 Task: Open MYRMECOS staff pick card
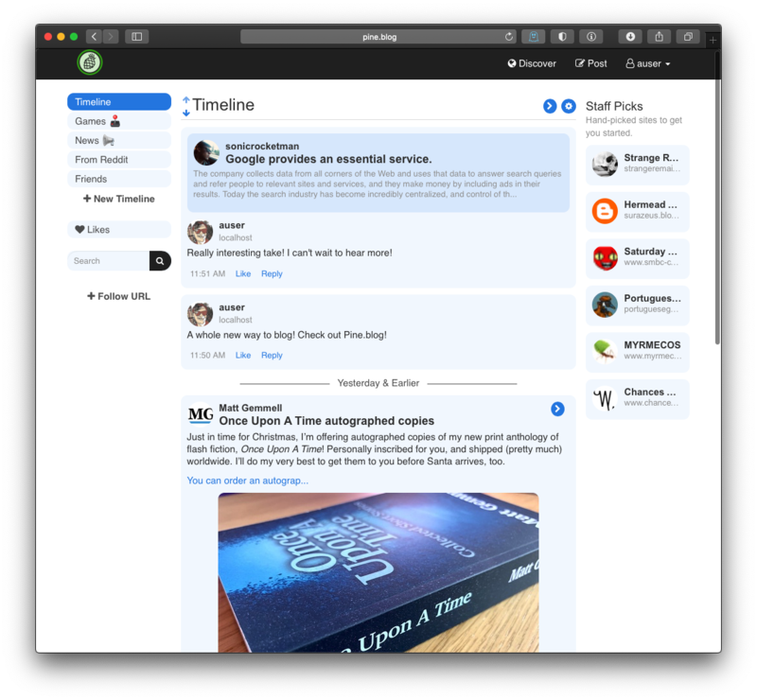(x=637, y=352)
